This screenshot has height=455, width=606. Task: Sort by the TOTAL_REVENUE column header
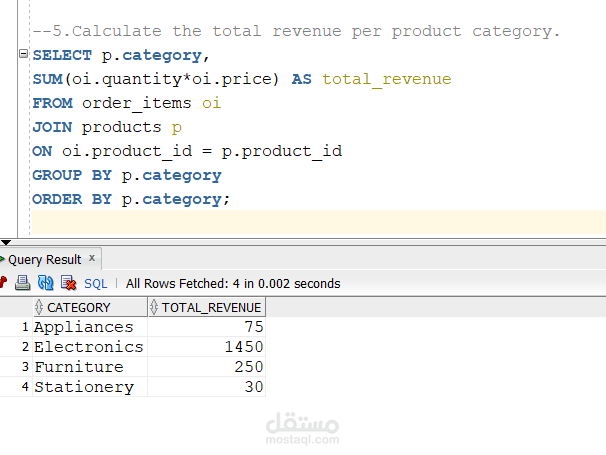(211, 308)
